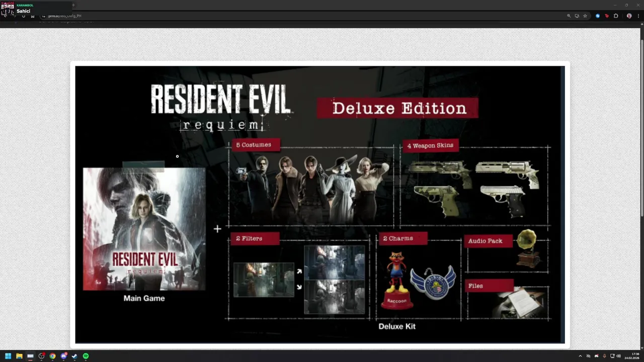Image resolution: width=644 pixels, height=362 pixels.
Task: Click the zoom magnifier icon in address bar
Action: 569,16
